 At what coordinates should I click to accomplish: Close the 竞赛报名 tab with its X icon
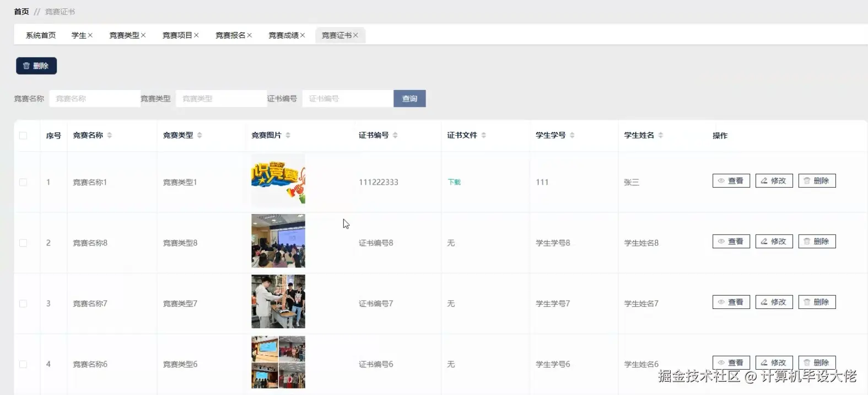click(x=249, y=35)
